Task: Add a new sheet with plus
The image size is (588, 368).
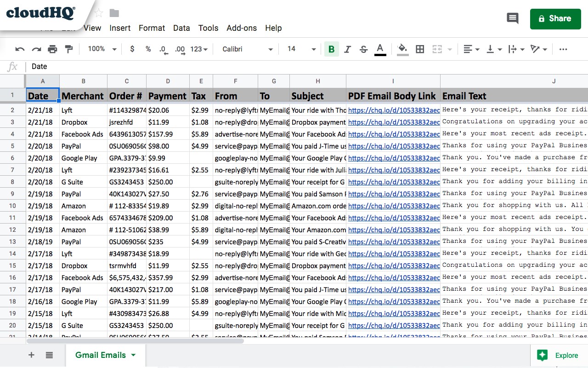Action: click(x=31, y=355)
